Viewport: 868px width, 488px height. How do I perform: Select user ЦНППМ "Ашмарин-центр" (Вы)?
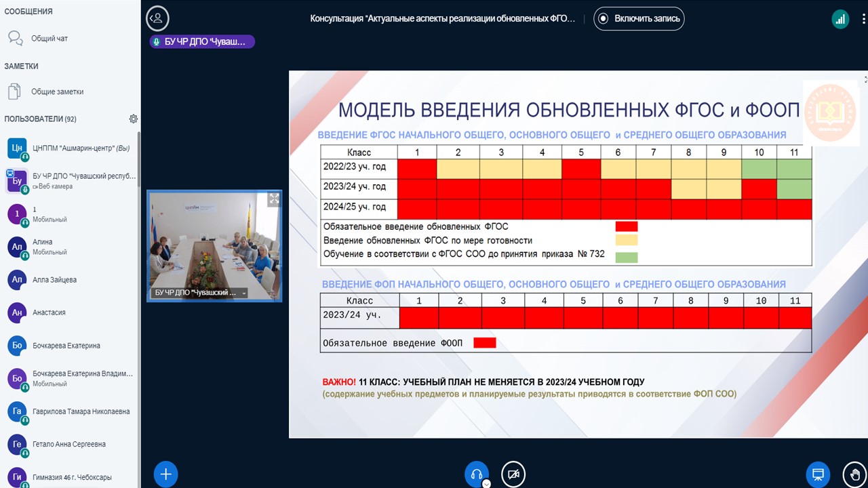[70, 148]
